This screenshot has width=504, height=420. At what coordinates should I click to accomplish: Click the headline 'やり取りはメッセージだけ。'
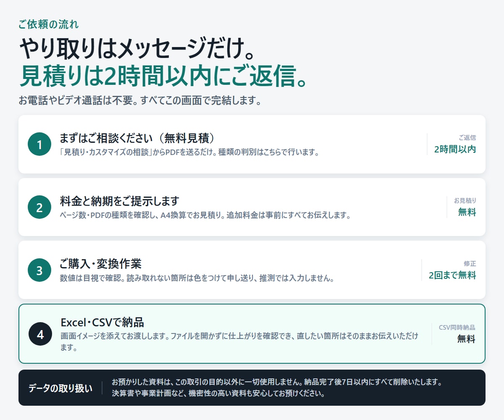pos(137,49)
